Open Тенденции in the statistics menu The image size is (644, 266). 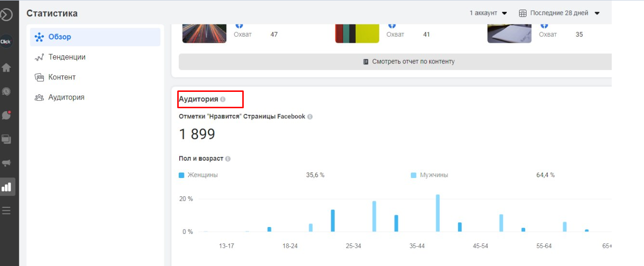pos(95,57)
